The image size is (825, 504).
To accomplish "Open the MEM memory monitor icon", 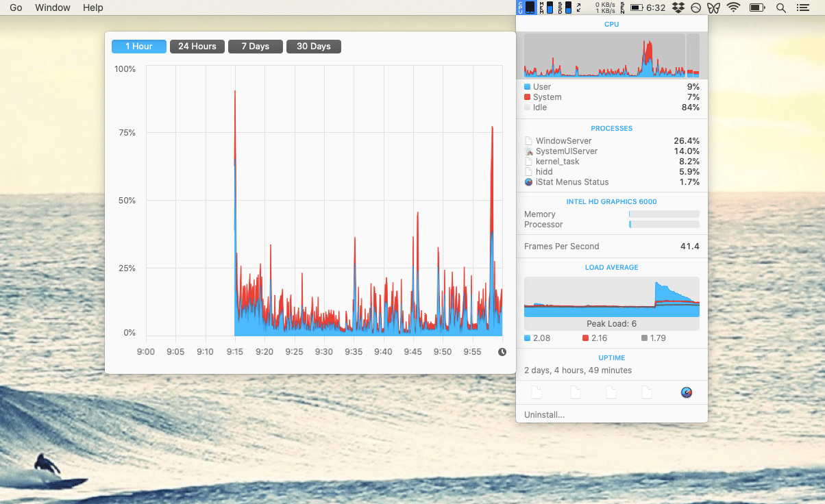I will [546, 8].
